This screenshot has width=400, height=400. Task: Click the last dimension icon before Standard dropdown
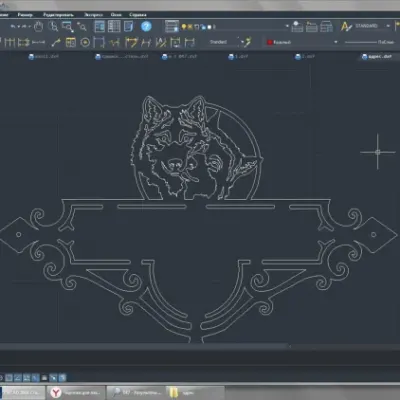190,42
